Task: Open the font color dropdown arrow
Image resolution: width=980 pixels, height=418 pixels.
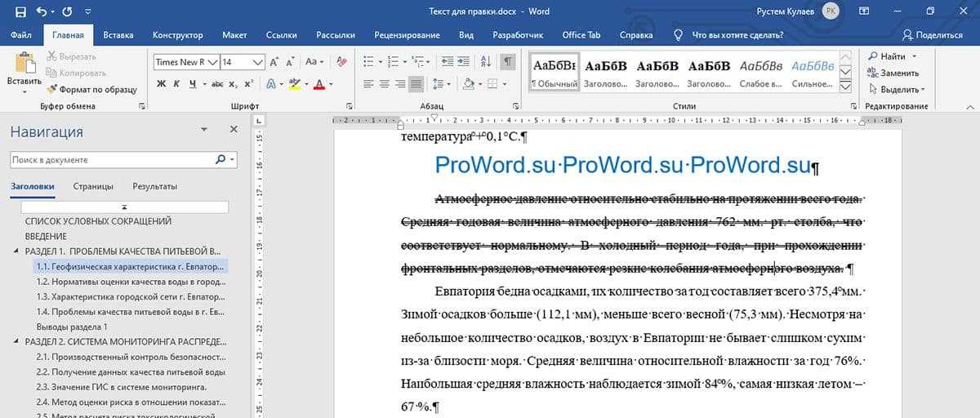Action: tap(330, 83)
